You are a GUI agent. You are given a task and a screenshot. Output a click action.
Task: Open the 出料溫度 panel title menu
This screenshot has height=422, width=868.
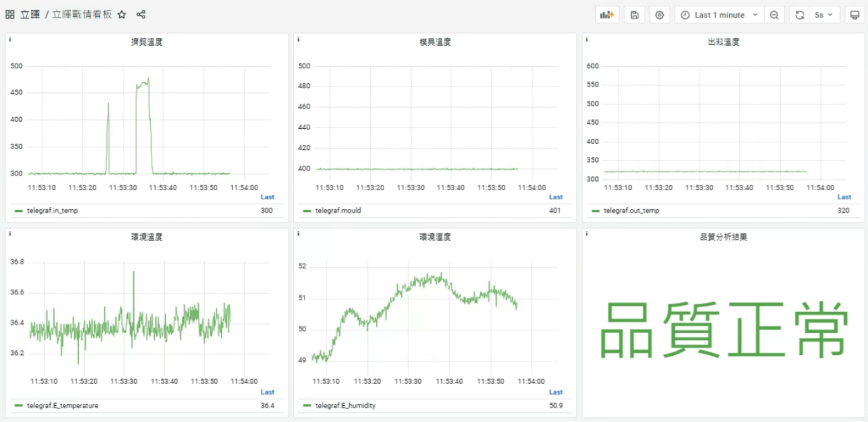[x=723, y=42]
